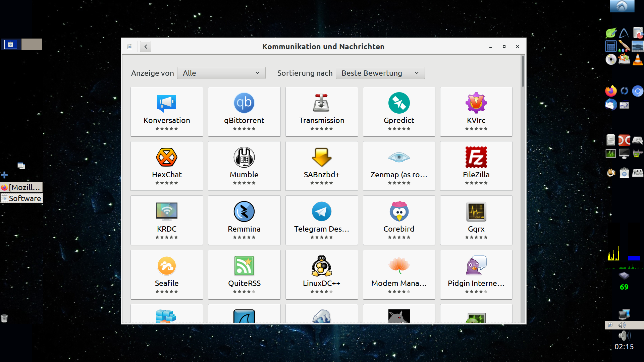Select the QuiteRSS application icon

coord(244,266)
